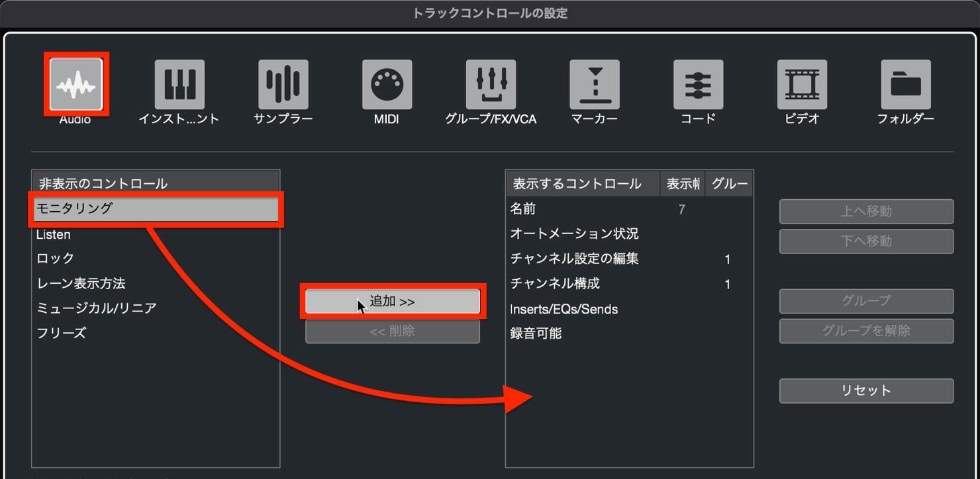
Task: Click the << 削除 button
Action: coord(393,331)
